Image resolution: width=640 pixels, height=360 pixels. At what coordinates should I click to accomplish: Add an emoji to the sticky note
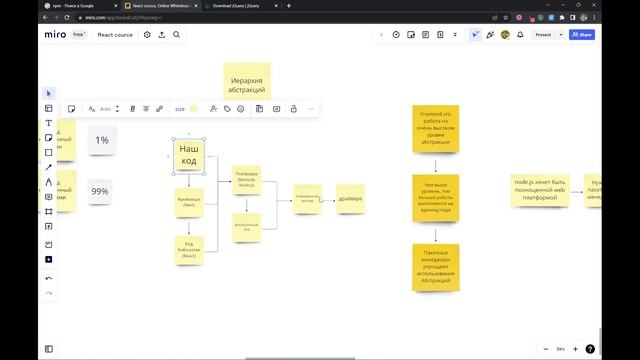tap(240, 109)
